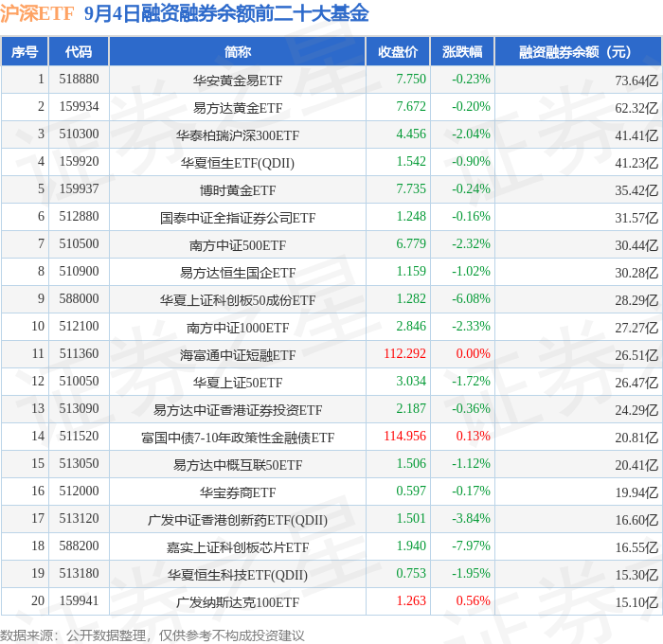Select the name 广发纳斯达克100ETF
Viewport: 663px width, 644px height.
click(238, 602)
